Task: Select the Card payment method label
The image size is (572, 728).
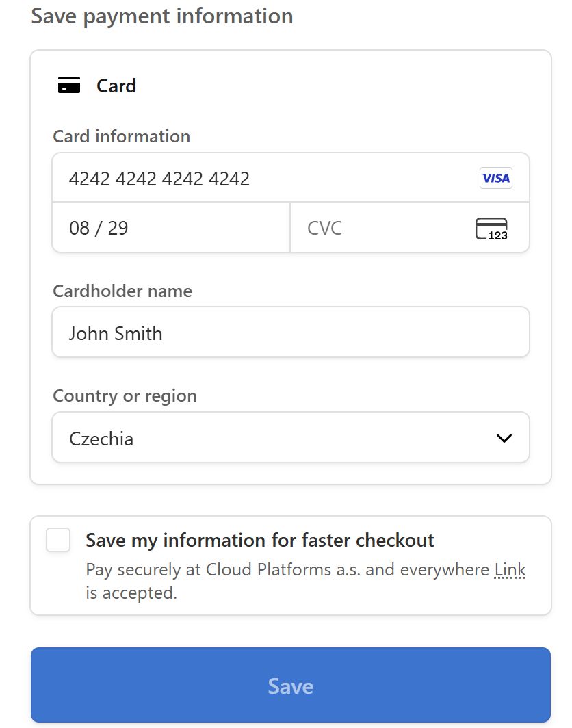Action: pos(116,86)
